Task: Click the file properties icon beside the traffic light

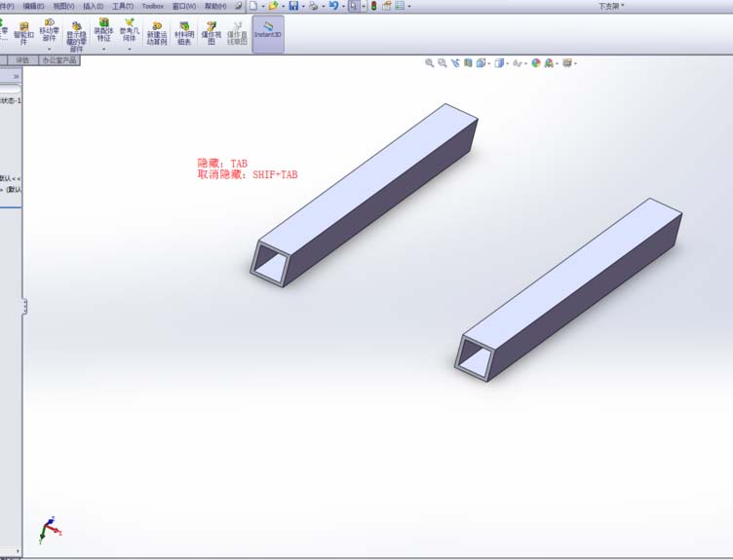Action: [387, 6]
